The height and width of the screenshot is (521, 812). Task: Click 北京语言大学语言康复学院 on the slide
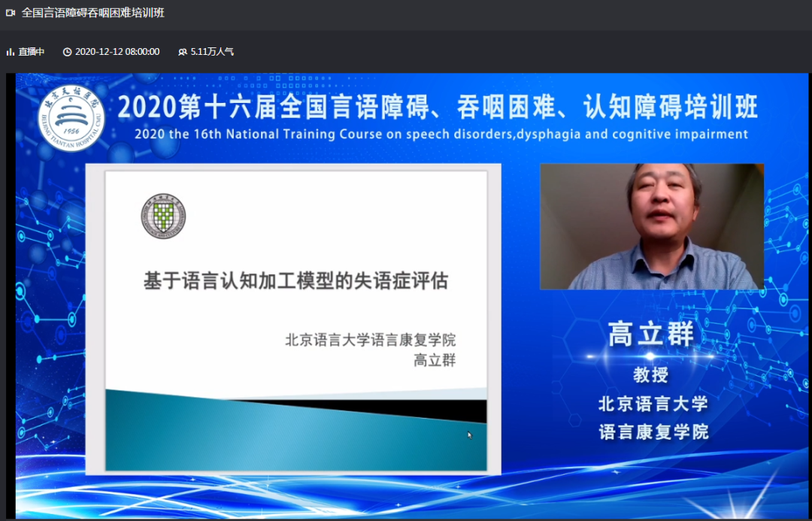(x=370, y=341)
